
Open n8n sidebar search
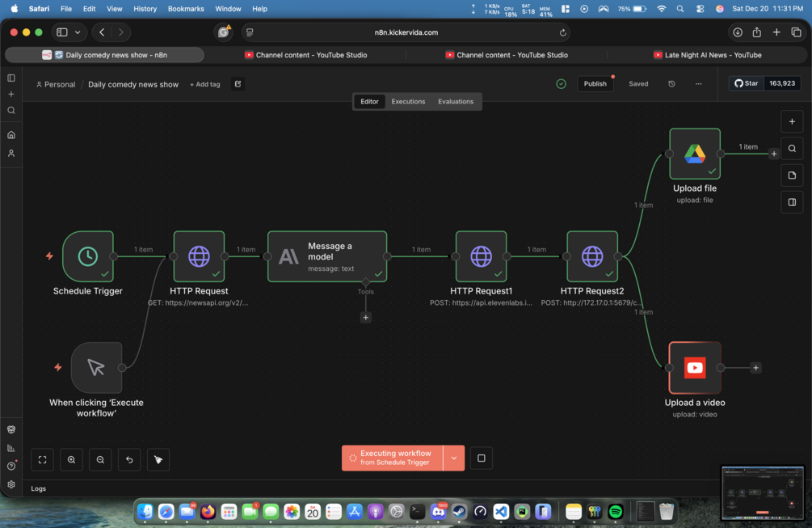click(11, 110)
